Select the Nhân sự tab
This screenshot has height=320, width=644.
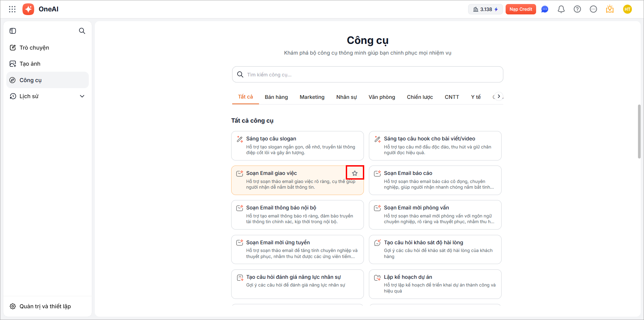tap(346, 97)
